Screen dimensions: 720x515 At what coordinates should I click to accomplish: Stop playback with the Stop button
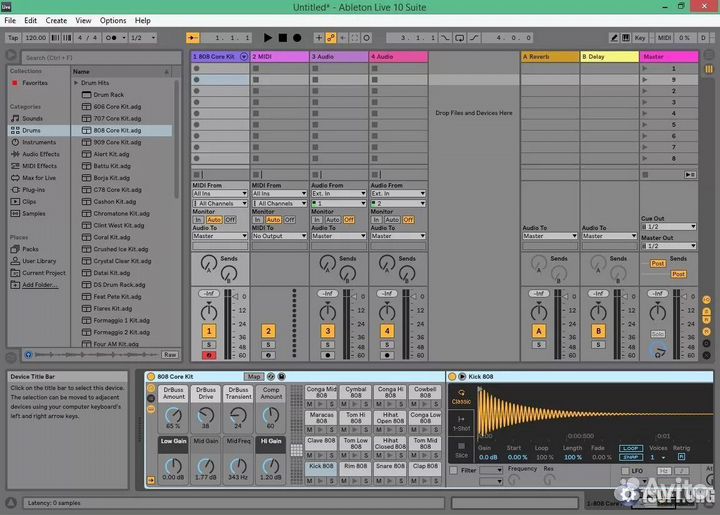click(x=283, y=38)
